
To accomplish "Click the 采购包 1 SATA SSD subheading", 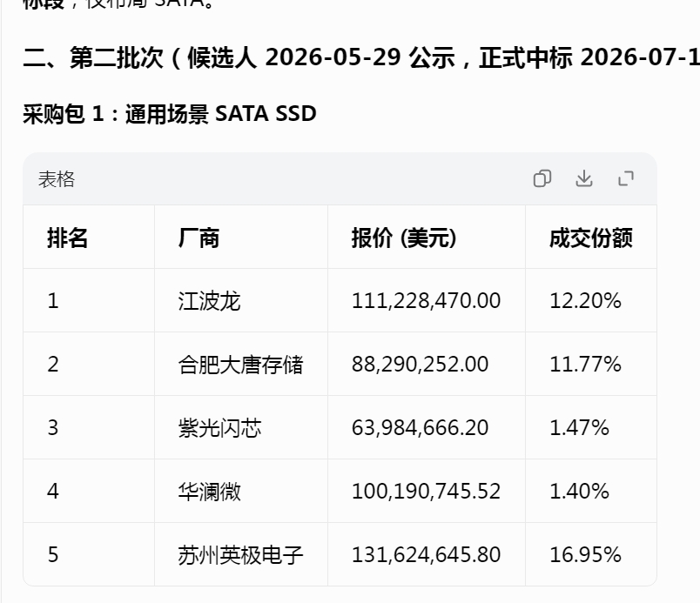I will click(x=170, y=114).
